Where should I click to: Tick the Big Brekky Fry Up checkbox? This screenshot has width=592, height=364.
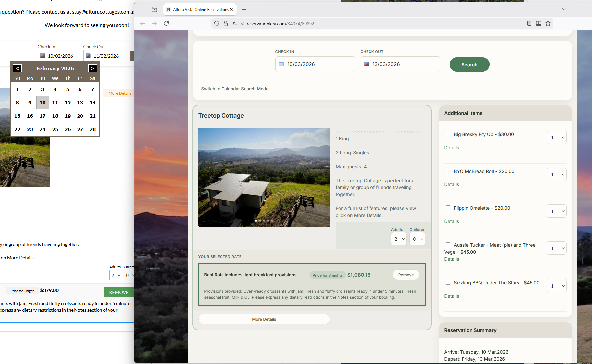(448, 134)
